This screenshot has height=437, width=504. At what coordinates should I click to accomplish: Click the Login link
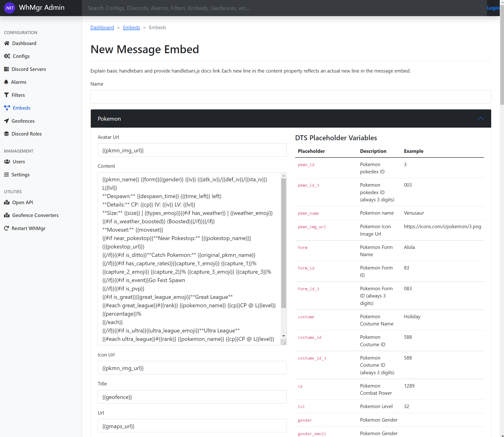(x=493, y=8)
